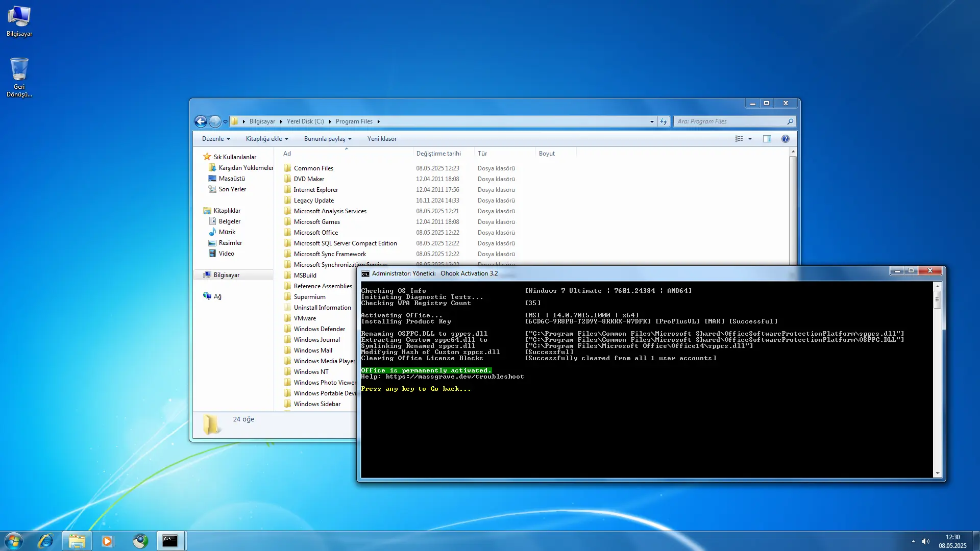Select the VMware folder icon

[288, 318]
